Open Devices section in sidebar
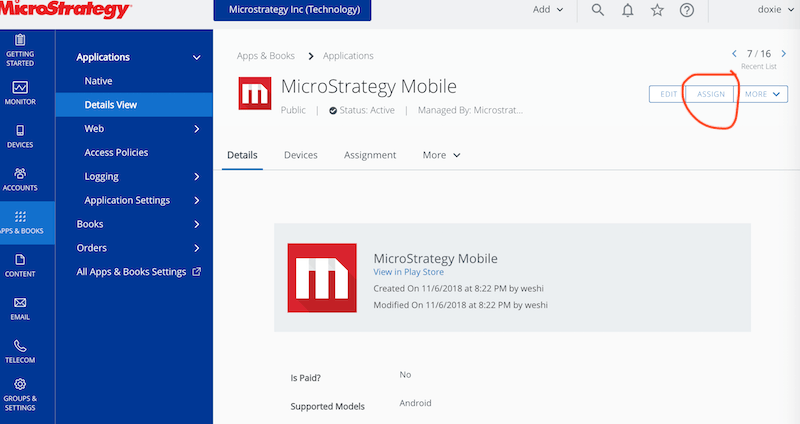Viewport: 800px width, 424px height. [20, 136]
